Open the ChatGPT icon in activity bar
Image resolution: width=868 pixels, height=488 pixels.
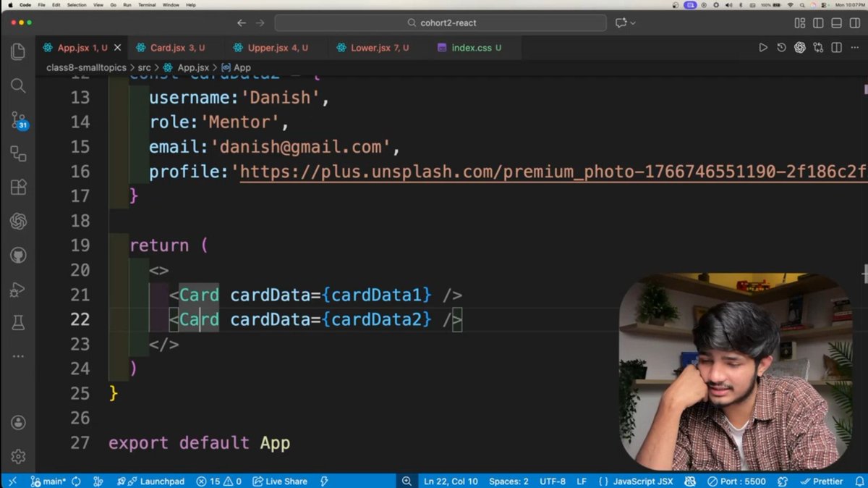18,222
